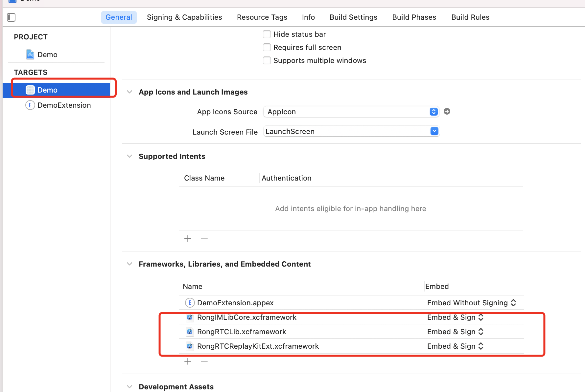Click the Demo project file icon
This screenshot has height=392, width=585.
point(30,54)
